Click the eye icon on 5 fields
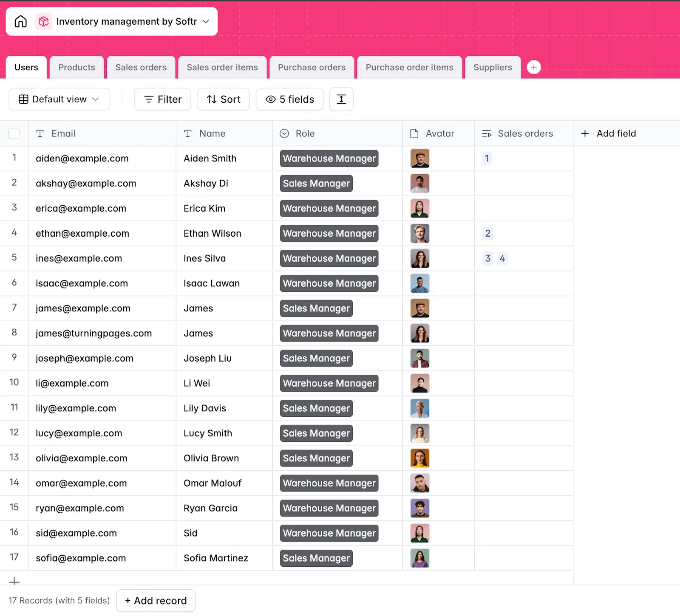The height and width of the screenshot is (616, 680). (270, 99)
